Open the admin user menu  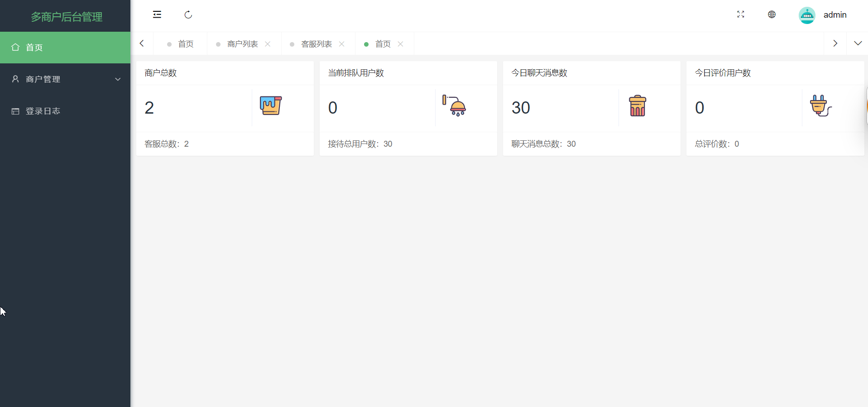tap(835, 15)
